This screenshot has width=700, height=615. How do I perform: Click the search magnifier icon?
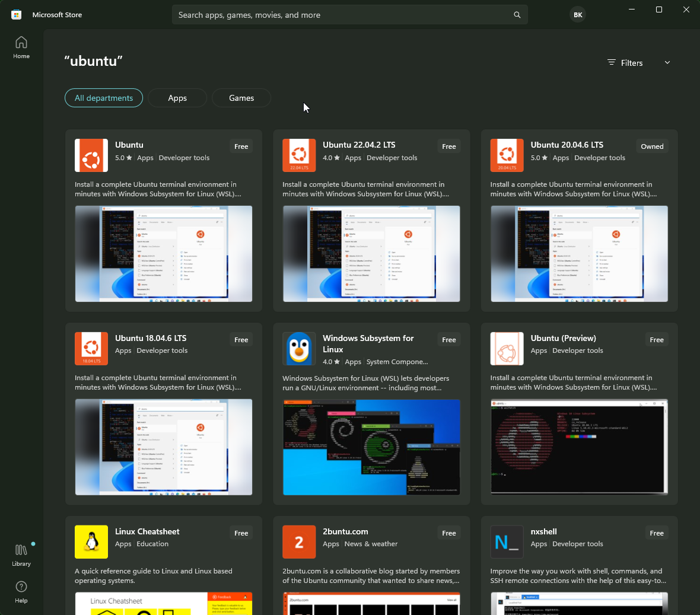tap(517, 15)
